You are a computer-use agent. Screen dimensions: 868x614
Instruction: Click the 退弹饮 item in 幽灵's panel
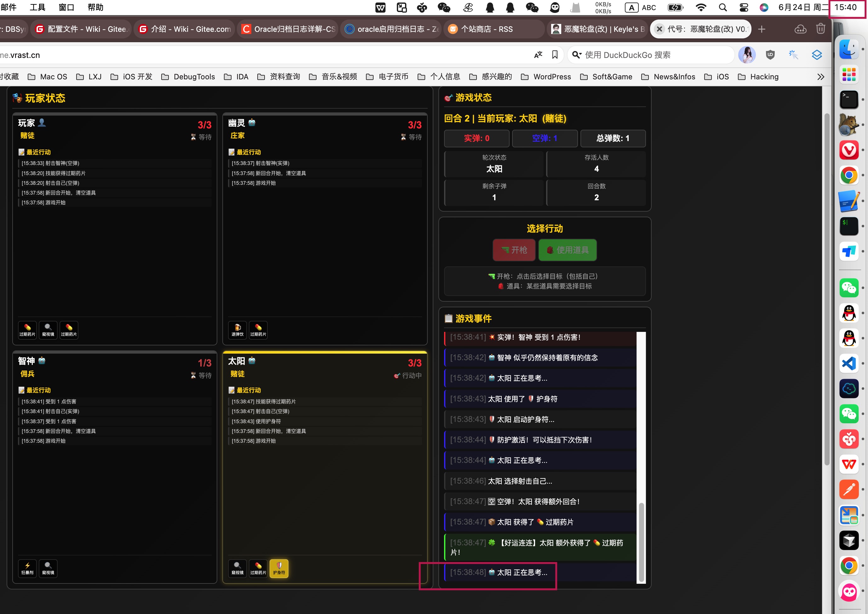tap(237, 330)
